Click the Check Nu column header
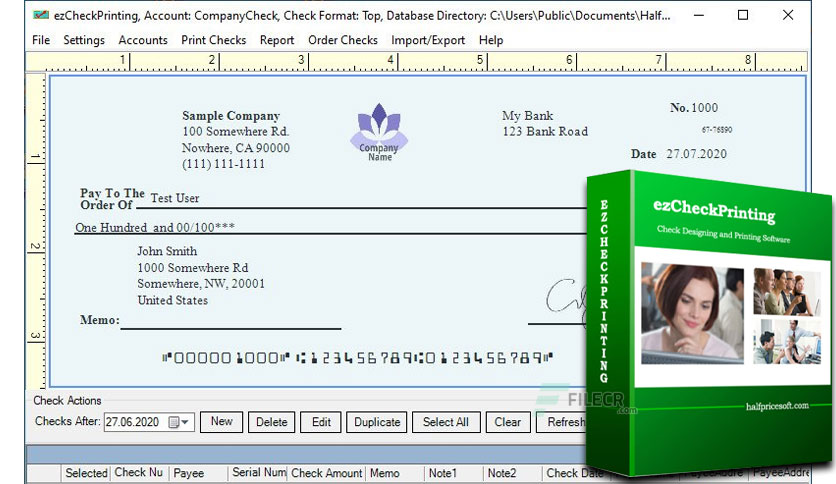The height and width of the screenshot is (484, 836). 139,473
